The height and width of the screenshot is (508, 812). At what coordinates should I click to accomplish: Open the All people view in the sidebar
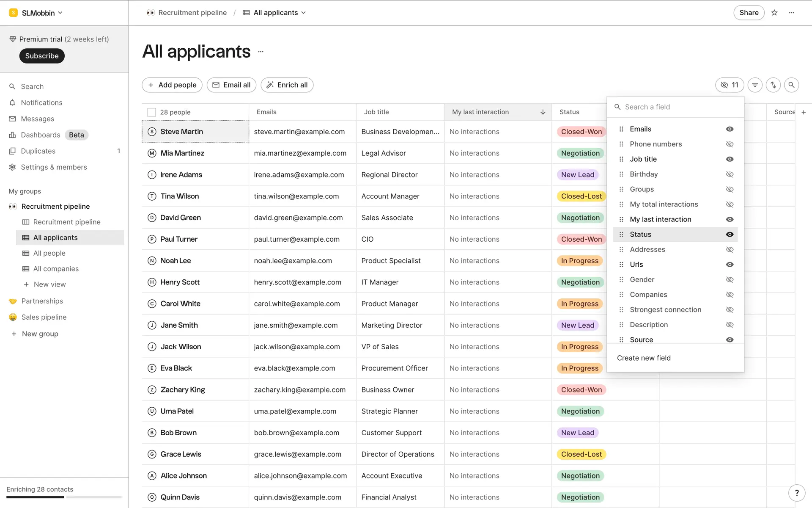49,253
